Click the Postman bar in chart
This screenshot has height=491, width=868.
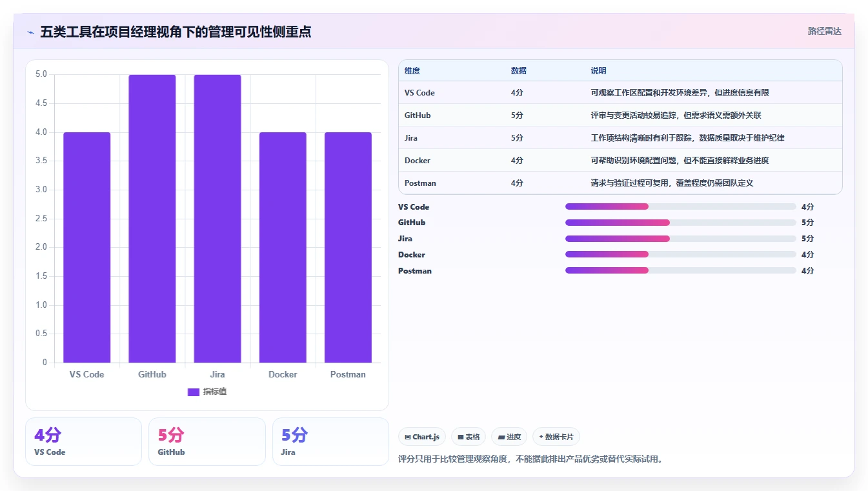(348, 247)
